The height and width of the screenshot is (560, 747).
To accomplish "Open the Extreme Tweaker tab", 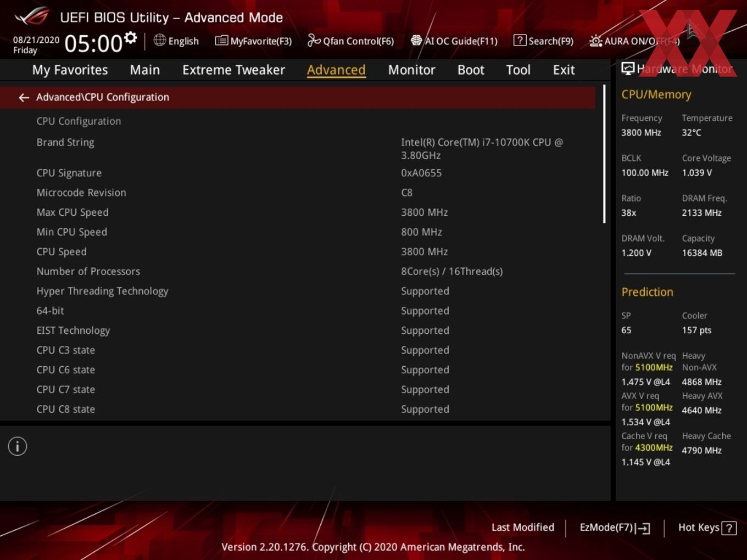I will (233, 70).
